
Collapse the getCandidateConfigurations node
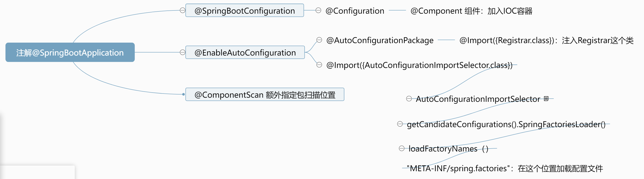[x=400, y=124]
